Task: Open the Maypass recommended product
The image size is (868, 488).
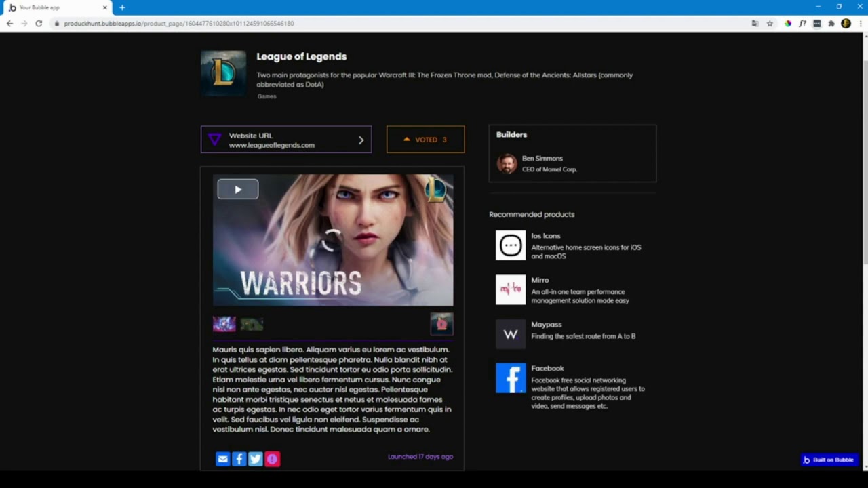Action: point(547,325)
